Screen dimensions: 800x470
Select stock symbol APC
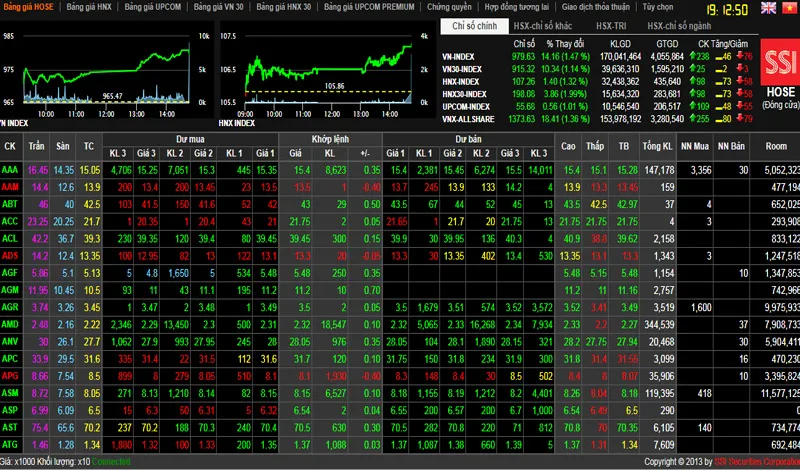(x=10, y=358)
